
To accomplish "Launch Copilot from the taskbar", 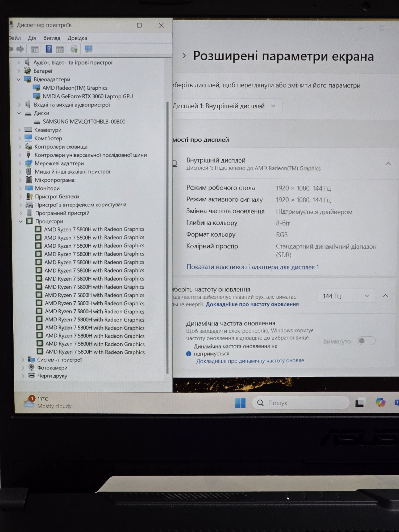I will click(380, 402).
